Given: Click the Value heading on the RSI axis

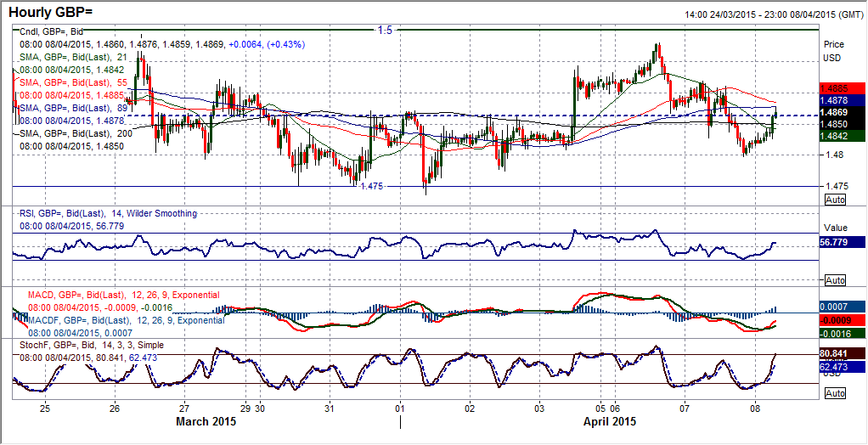Looking at the screenshot, I should pyautogui.click(x=835, y=228).
